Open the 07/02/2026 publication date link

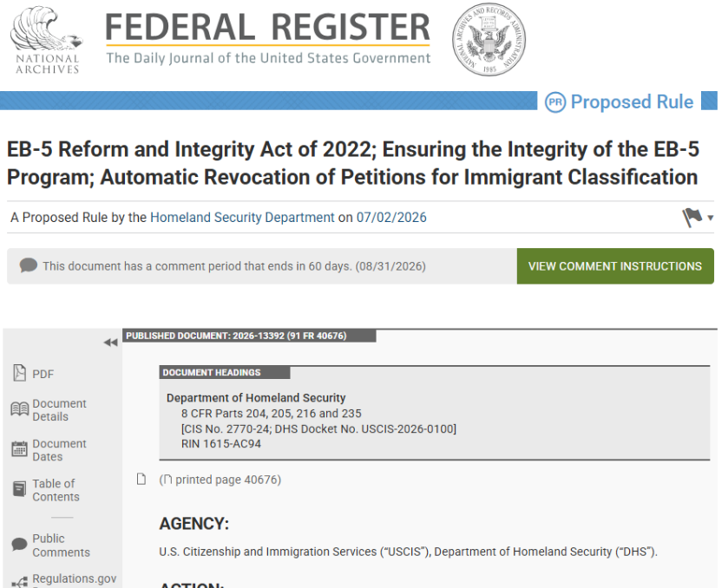pos(391,218)
